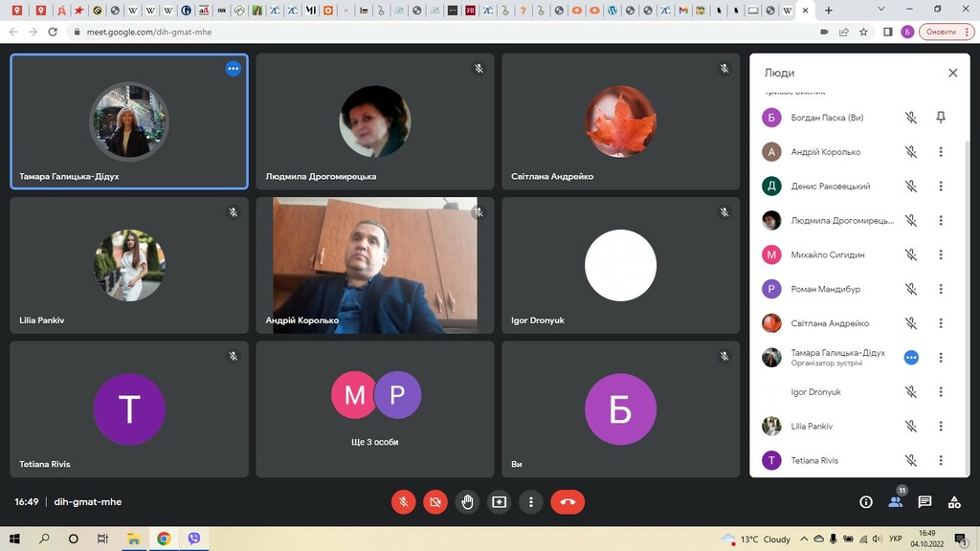Viewport: 980px width, 551px height.
Task: Toggle the camera on/off button
Action: coord(435,501)
